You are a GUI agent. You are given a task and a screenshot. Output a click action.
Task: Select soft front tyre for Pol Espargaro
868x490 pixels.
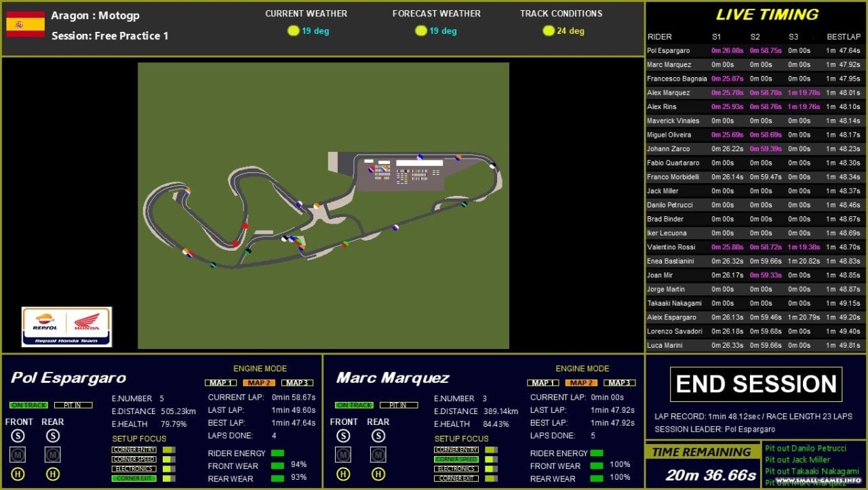18,436
